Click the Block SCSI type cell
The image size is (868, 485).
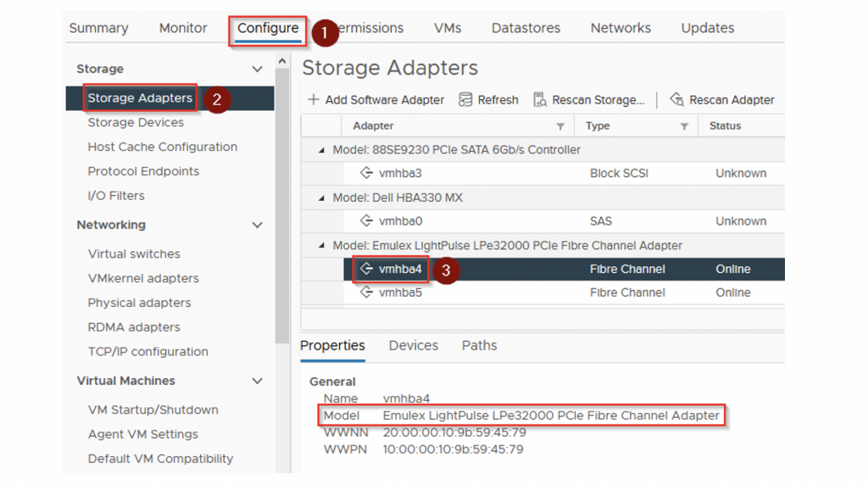(619, 173)
